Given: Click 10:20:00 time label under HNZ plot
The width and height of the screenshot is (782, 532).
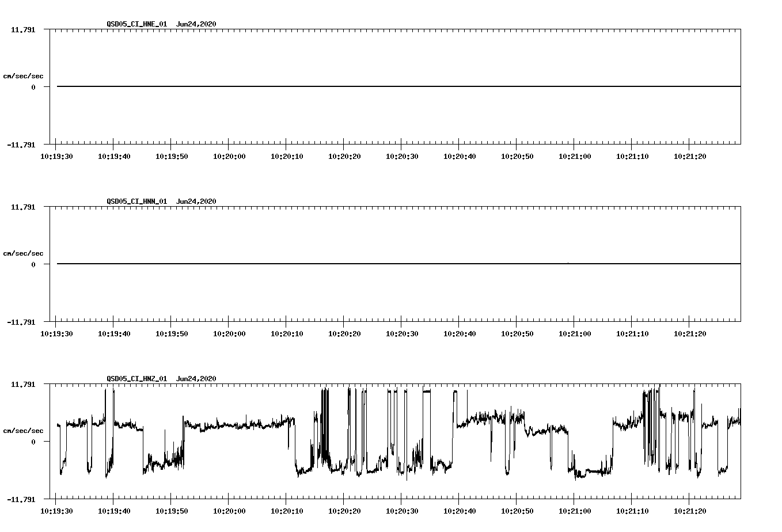Looking at the screenshot, I should coord(229,511).
